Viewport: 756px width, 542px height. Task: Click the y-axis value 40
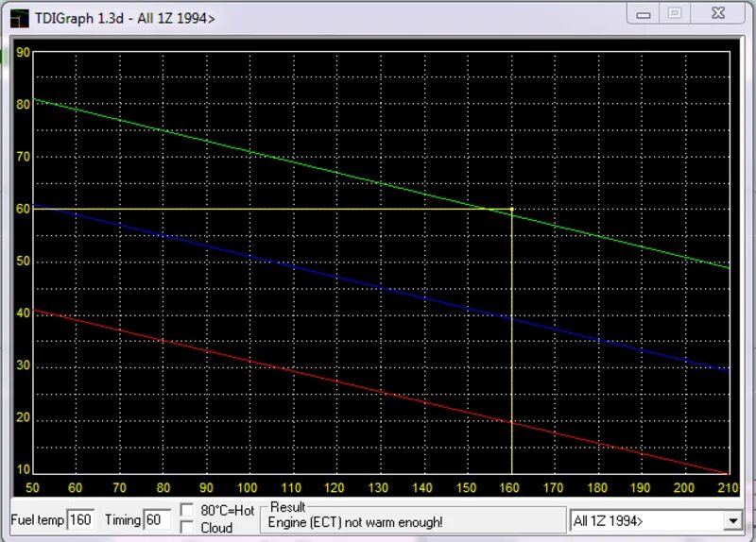(23, 313)
